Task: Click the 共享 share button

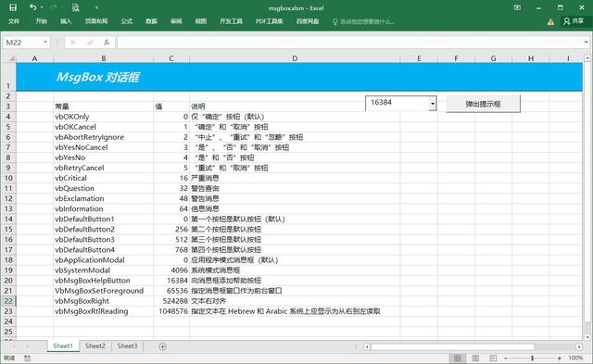Action: (574, 21)
